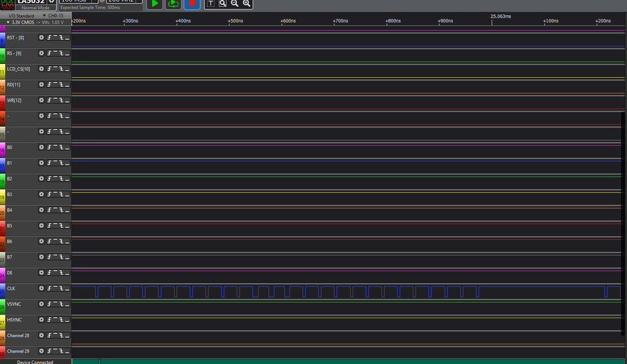Select the HSYNC channel name label
Viewport: 627px width, 364px height.
14,319
